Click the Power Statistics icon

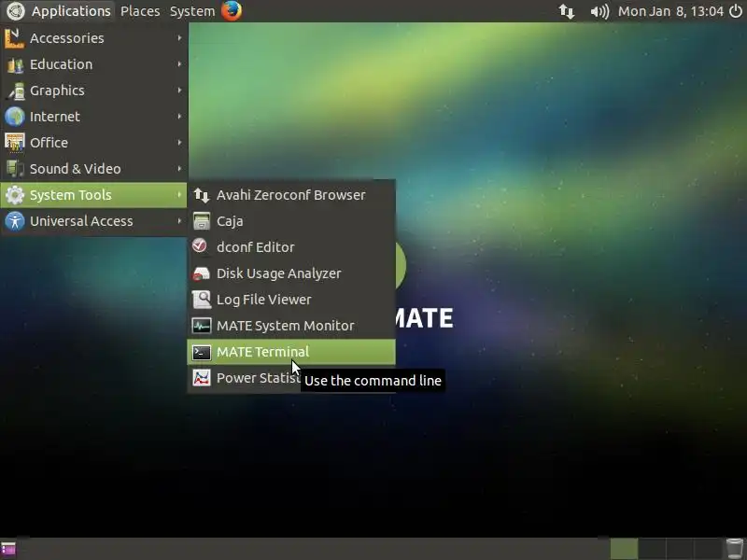point(202,378)
